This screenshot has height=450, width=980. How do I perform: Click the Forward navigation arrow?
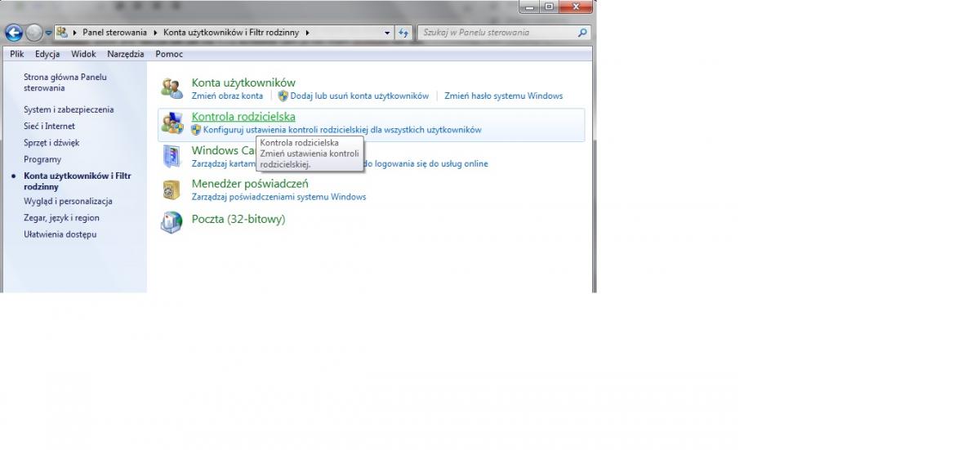coord(34,33)
